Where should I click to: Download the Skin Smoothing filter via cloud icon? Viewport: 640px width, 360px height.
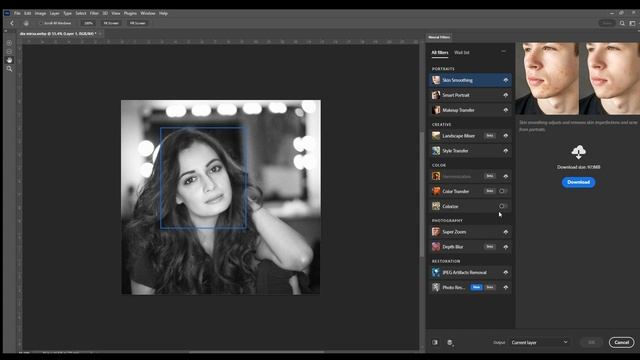506,80
